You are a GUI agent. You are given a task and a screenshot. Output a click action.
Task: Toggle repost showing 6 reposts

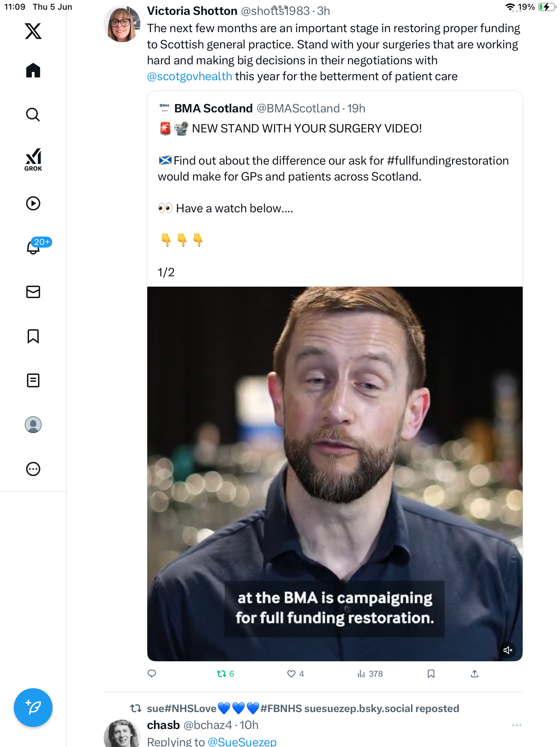225,674
